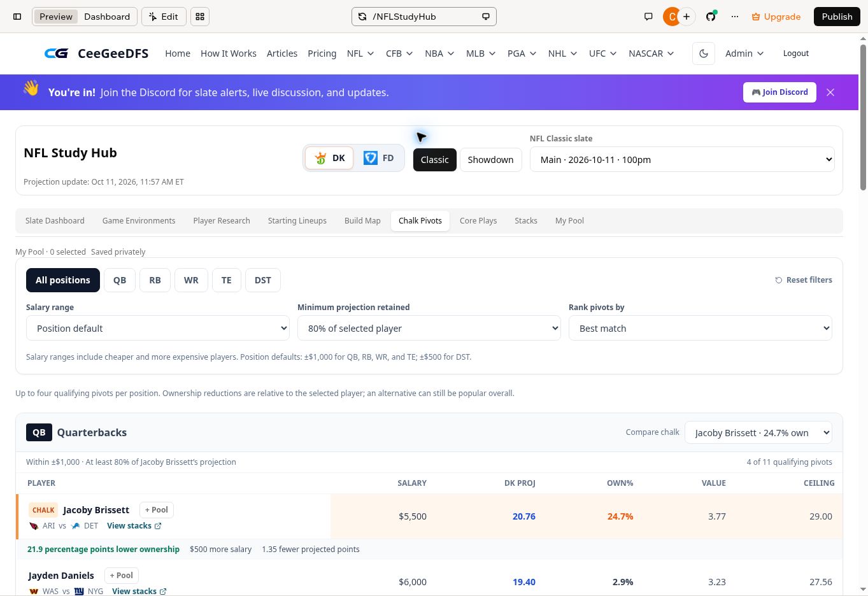868x596 pixels.
Task: Toggle dark mode moon icon
Action: (704, 53)
